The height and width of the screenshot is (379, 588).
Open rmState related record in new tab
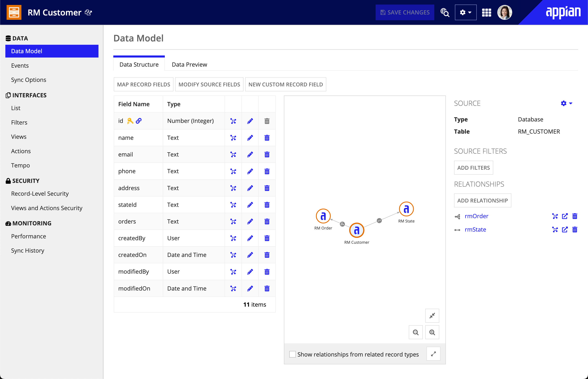[565, 230]
